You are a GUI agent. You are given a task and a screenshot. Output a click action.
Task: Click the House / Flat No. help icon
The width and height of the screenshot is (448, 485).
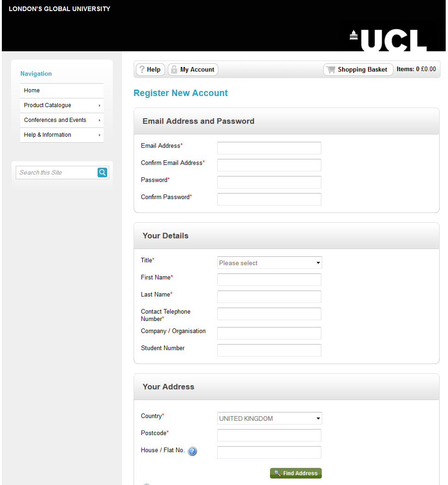192,451
